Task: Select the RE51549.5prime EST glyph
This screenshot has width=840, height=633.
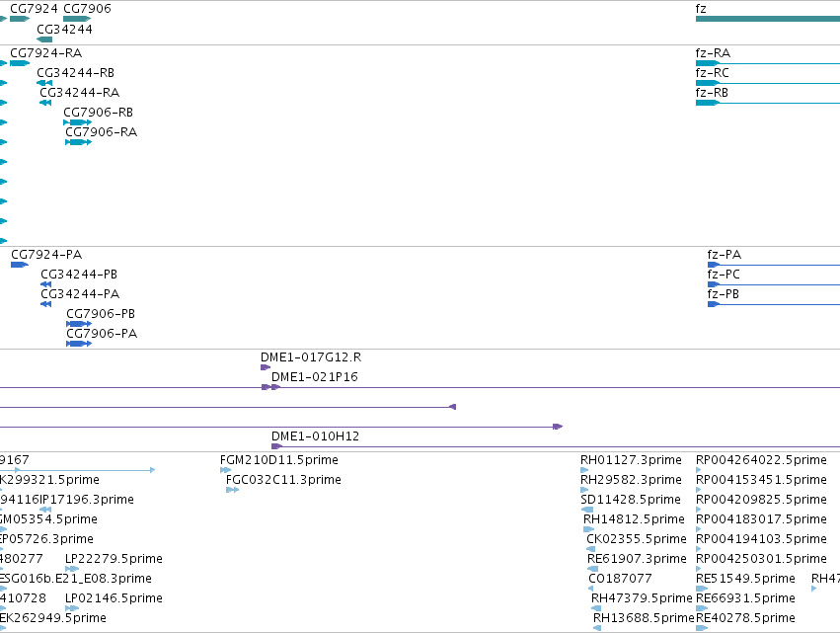Action: pyautogui.click(x=702, y=589)
